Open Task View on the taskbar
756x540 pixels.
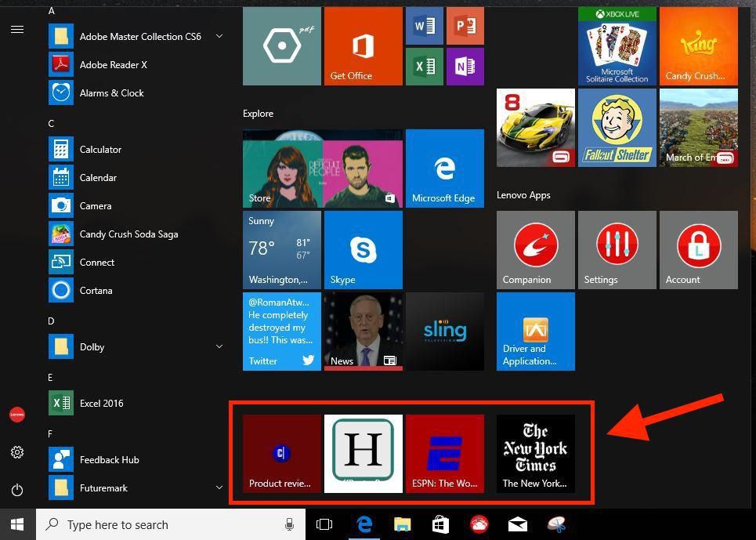(324, 524)
